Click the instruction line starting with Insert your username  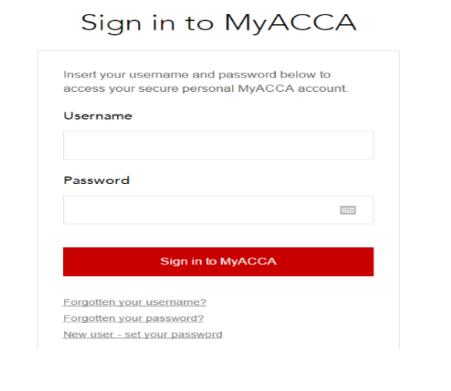click(x=197, y=74)
